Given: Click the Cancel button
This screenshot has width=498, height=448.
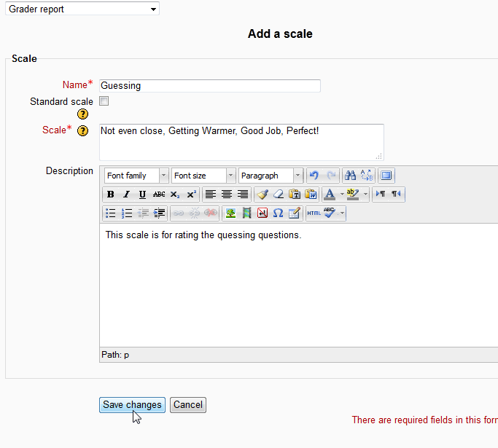Looking at the screenshot, I should click(188, 405).
